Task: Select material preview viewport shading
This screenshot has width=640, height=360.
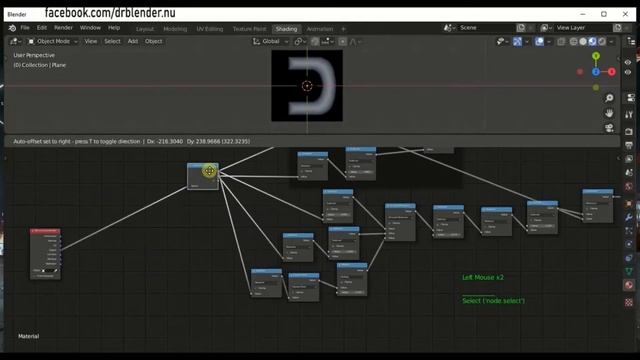Action: coord(592,41)
